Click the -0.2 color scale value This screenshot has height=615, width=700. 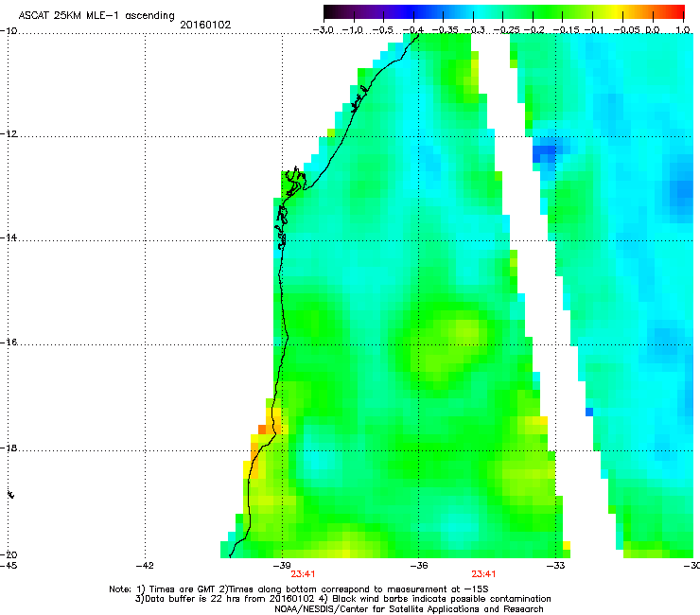[534, 30]
